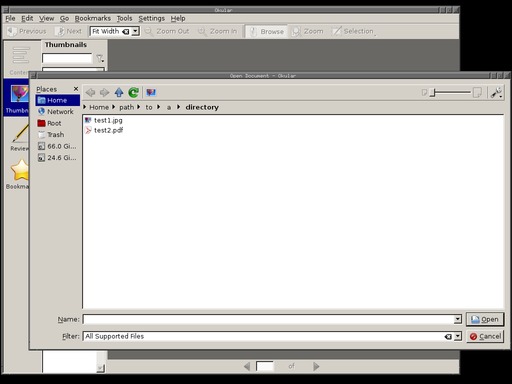Open the Name field history dropdown

[458, 319]
